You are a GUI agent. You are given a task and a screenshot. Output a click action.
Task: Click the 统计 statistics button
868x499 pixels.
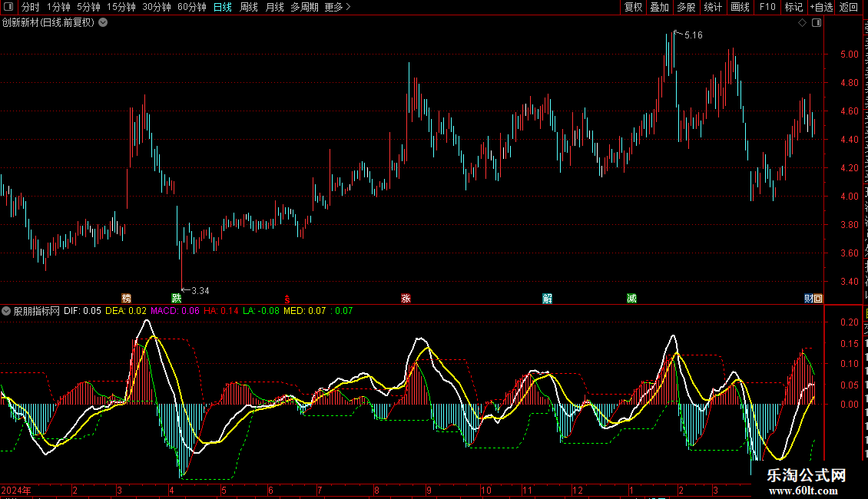(712, 7)
